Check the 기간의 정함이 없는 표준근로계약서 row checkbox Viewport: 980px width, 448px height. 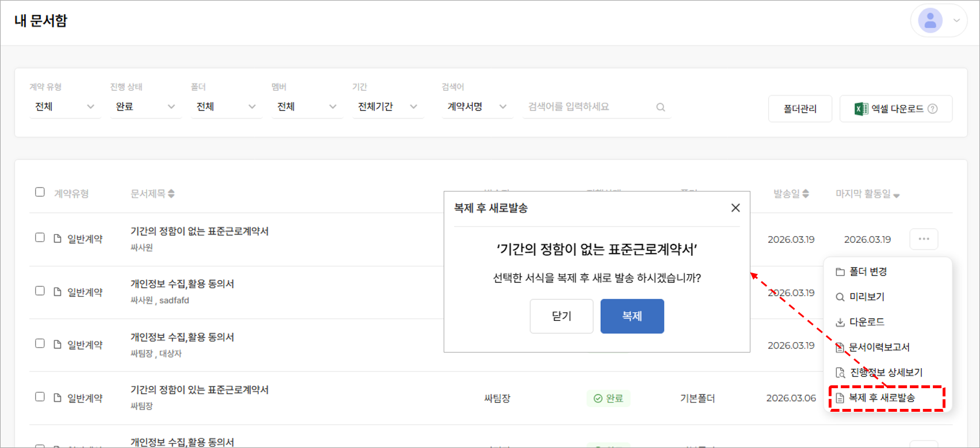40,238
